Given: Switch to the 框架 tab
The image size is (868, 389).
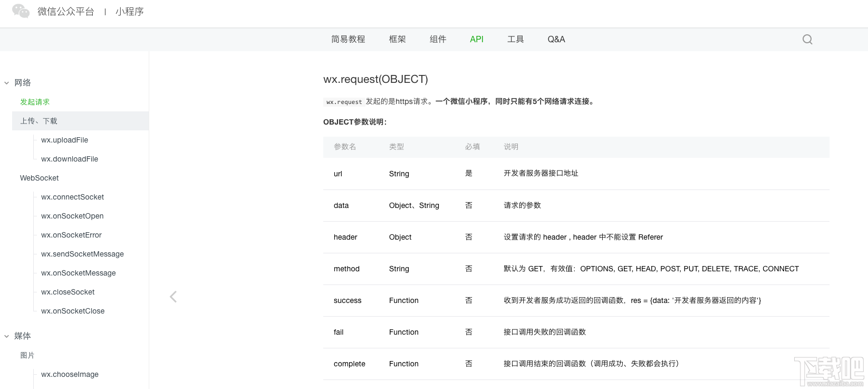Looking at the screenshot, I should pos(398,39).
